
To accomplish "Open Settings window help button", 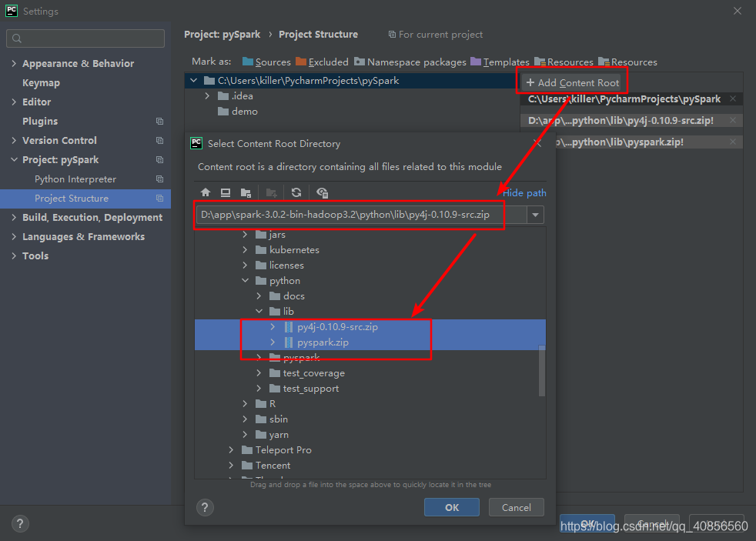I will tap(20, 523).
